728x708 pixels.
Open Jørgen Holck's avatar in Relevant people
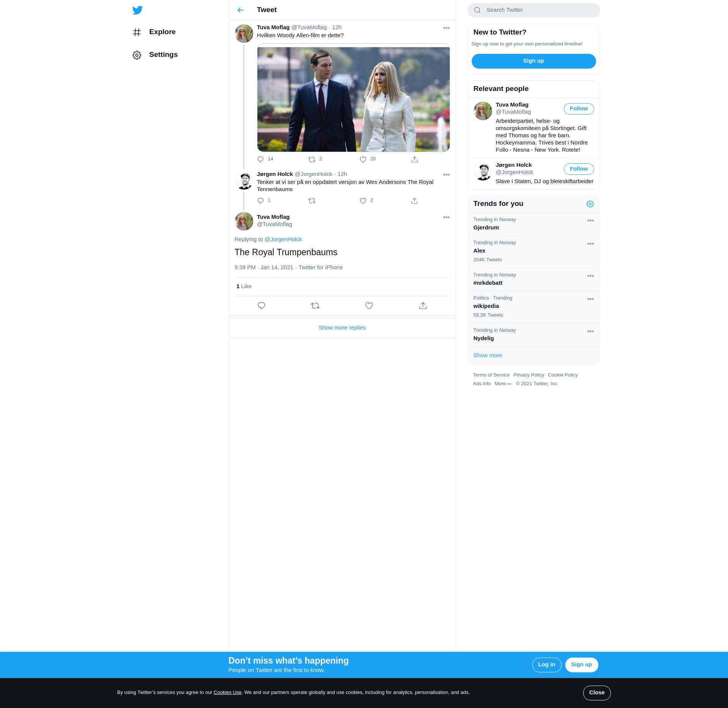483,171
